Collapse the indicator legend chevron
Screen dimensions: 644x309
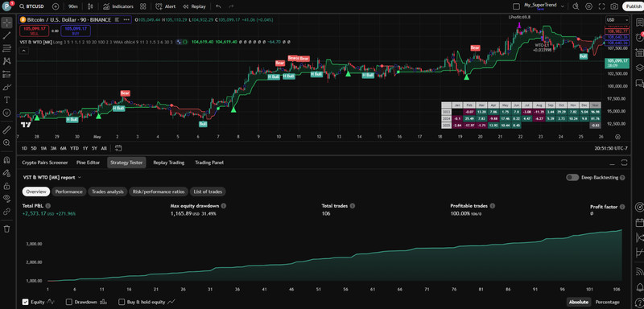[x=23, y=51]
